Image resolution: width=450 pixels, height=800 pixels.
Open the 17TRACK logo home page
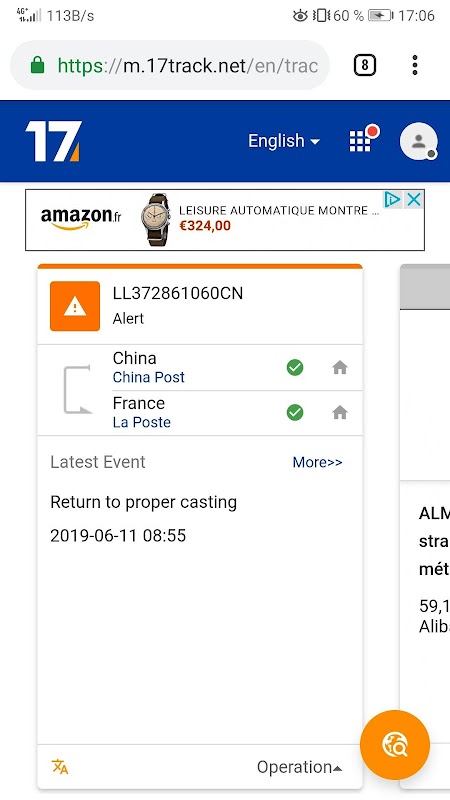point(53,141)
